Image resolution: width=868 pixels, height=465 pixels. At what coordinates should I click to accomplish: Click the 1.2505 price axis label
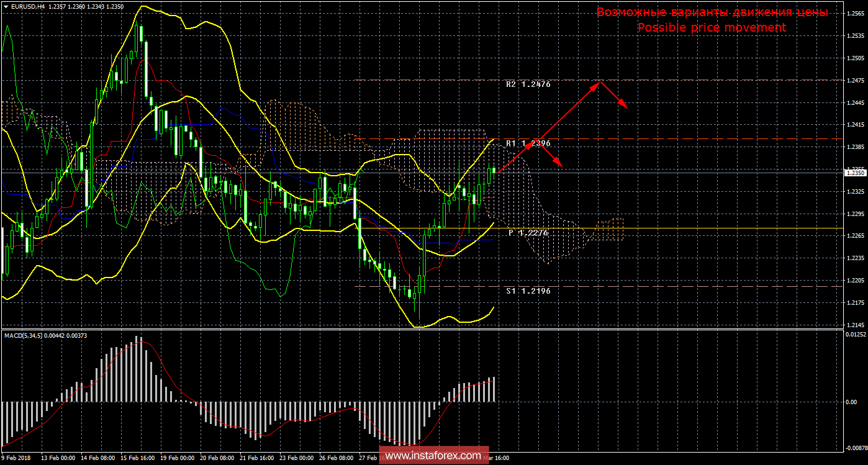click(x=854, y=58)
